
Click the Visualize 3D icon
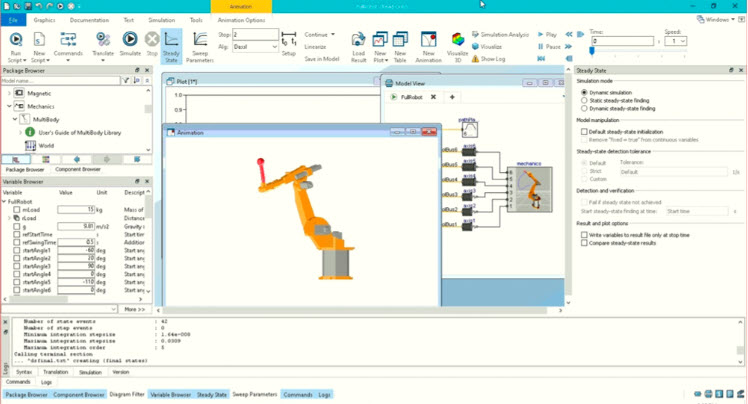tap(457, 44)
